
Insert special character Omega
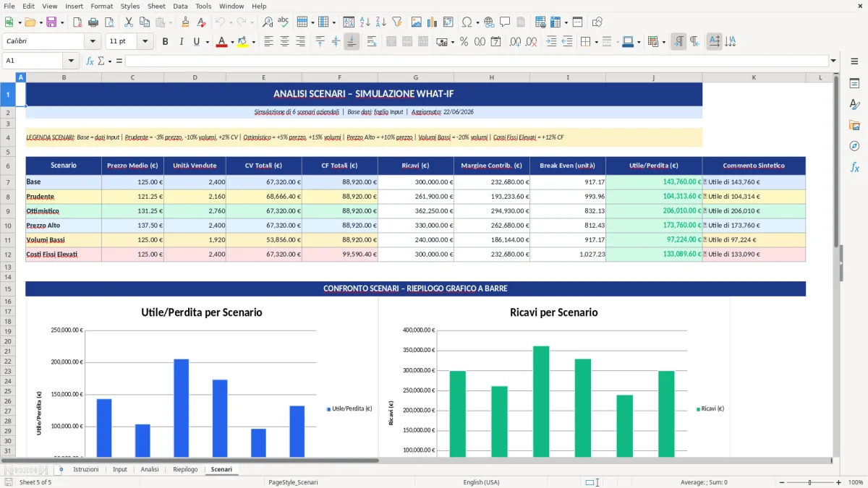(467, 22)
